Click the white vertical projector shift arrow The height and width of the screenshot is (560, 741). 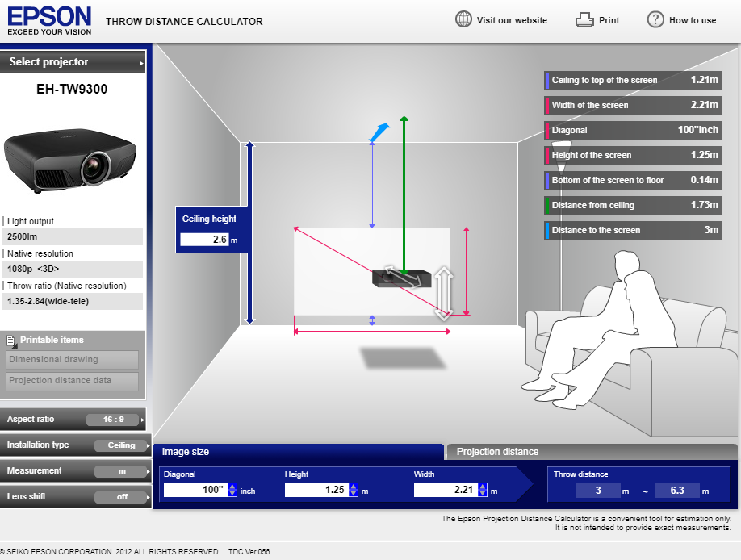point(443,293)
